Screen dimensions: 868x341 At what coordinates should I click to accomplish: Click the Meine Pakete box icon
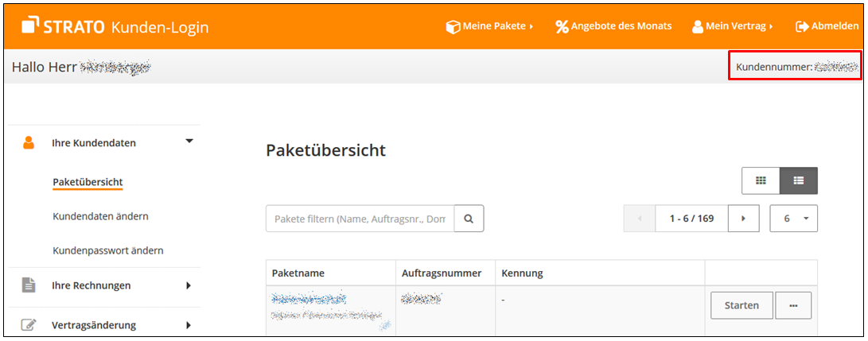coord(453,26)
